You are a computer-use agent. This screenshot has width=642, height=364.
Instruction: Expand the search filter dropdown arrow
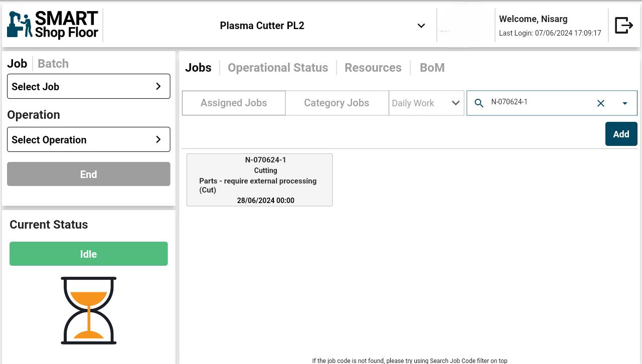pos(624,103)
